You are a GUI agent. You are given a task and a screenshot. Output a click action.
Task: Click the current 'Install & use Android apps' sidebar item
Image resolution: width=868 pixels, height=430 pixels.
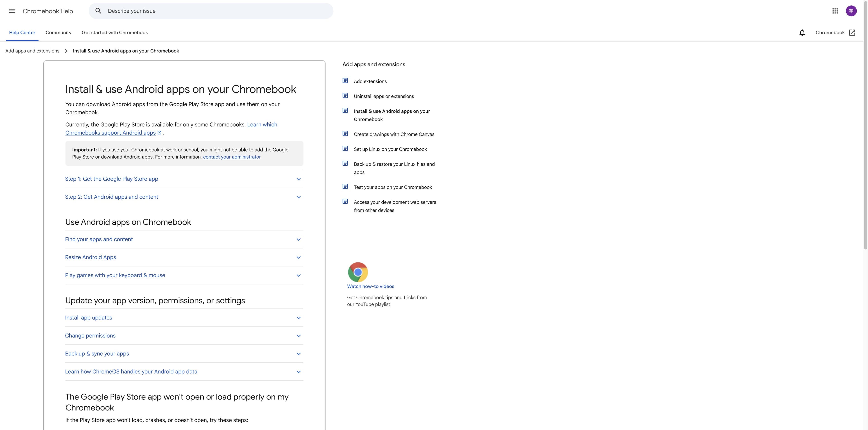pos(392,115)
